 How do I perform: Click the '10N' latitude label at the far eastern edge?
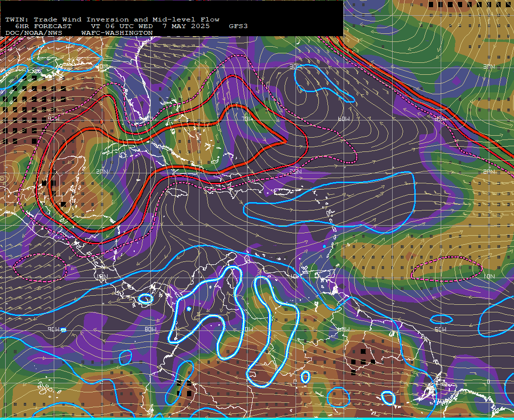[x=489, y=277]
